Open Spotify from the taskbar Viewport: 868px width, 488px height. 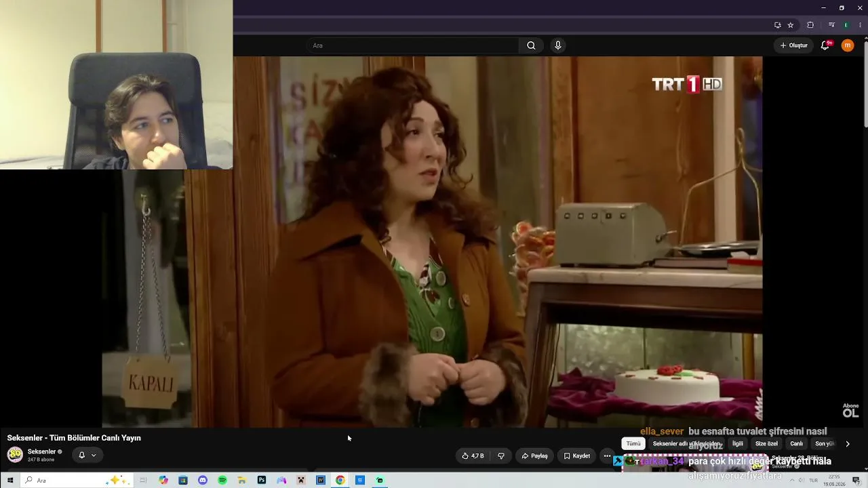click(222, 481)
